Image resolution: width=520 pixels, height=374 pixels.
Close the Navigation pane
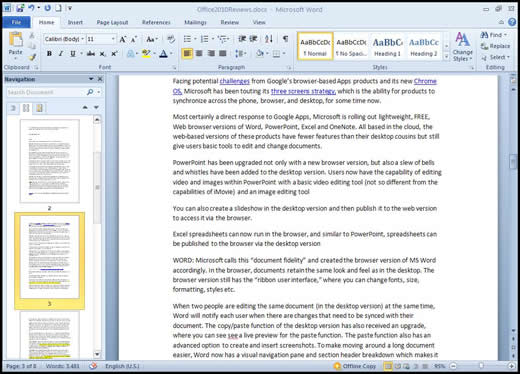click(100, 79)
